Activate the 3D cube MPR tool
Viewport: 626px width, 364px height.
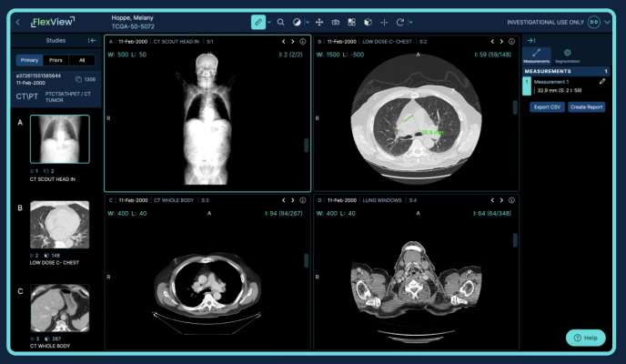368,21
